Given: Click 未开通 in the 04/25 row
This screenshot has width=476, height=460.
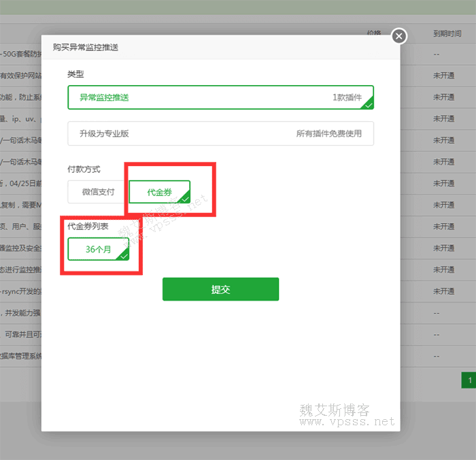Looking at the screenshot, I should point(443,183).
